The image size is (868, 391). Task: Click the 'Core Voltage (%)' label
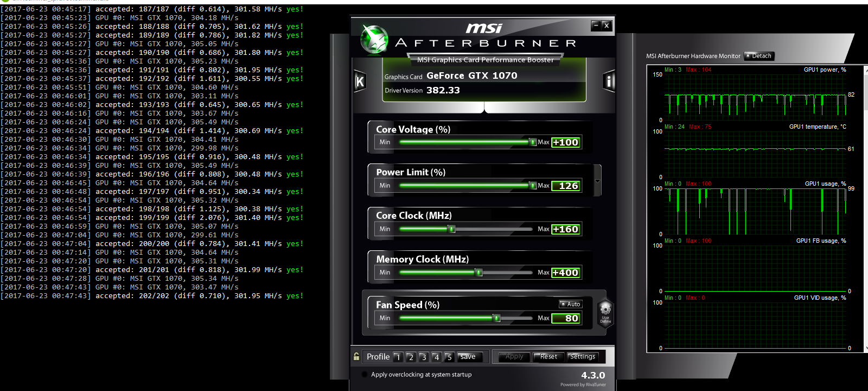coord(413,129)
